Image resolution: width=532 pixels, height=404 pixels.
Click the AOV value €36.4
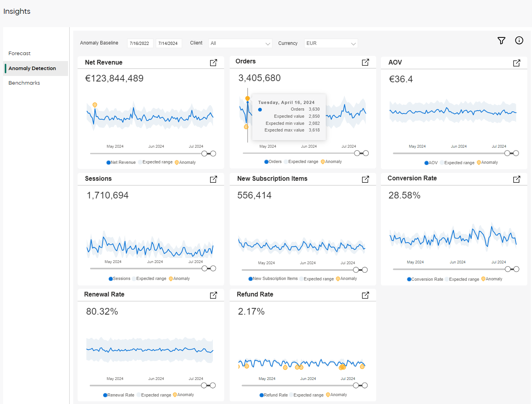[x=401, y=79]
